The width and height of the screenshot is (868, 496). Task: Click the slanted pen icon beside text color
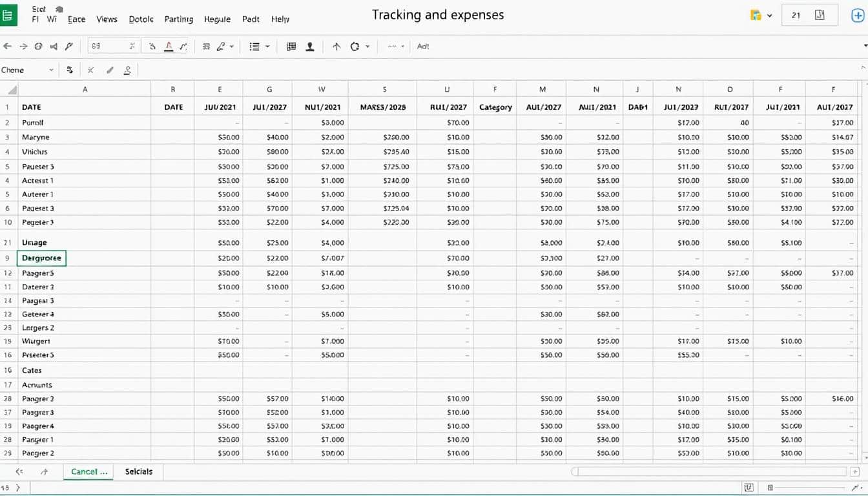point(183,46)
